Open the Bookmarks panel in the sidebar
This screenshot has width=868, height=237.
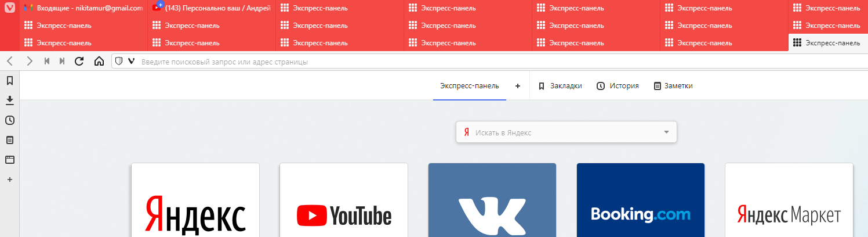tap(9, 81)
